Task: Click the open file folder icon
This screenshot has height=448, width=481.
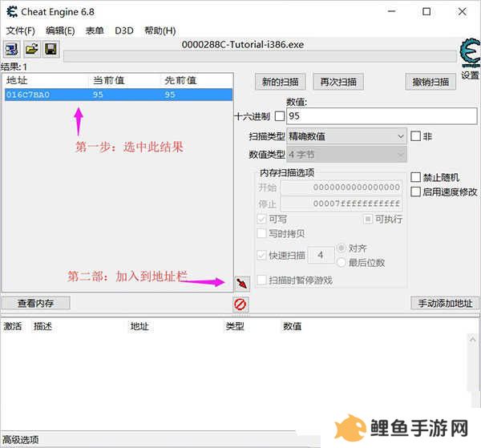Action: click(x=31, y=49)
